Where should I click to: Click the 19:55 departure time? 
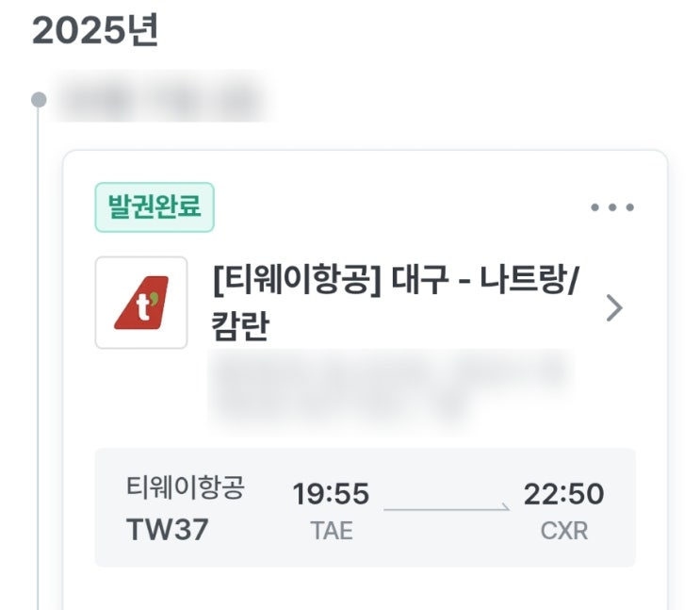point(331,493)
